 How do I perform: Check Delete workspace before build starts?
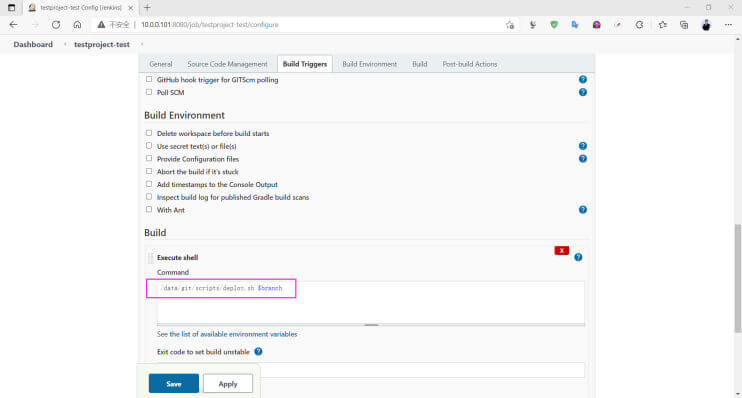149,133
